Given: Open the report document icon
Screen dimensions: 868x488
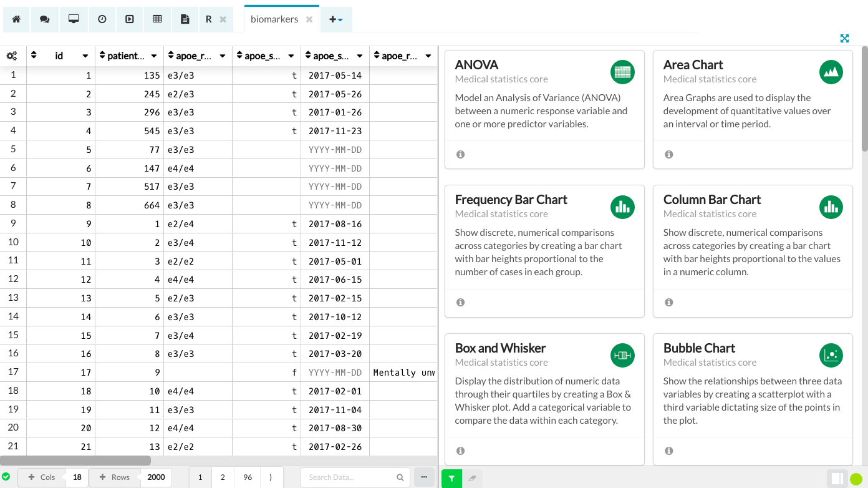Looking at the screenshot, I should click(x=185, y=19).
